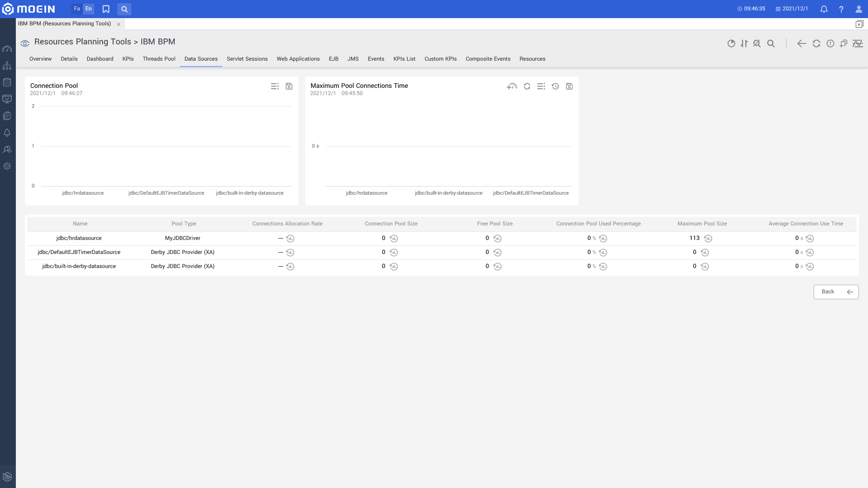This screenshot has height=488, width=868.
Task: Open the search icon in blue header
Action: (x=124, y=9)
